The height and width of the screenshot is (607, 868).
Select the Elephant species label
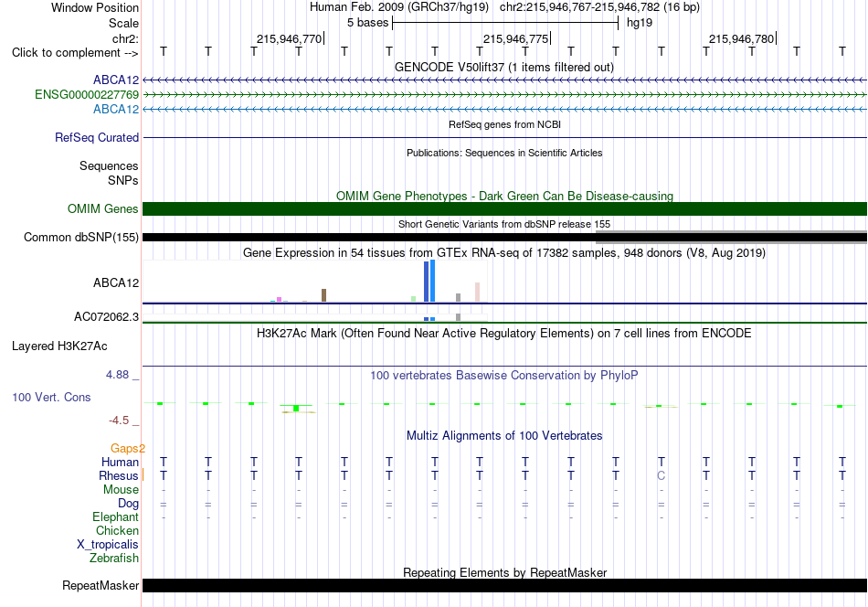tap(116, 516)
